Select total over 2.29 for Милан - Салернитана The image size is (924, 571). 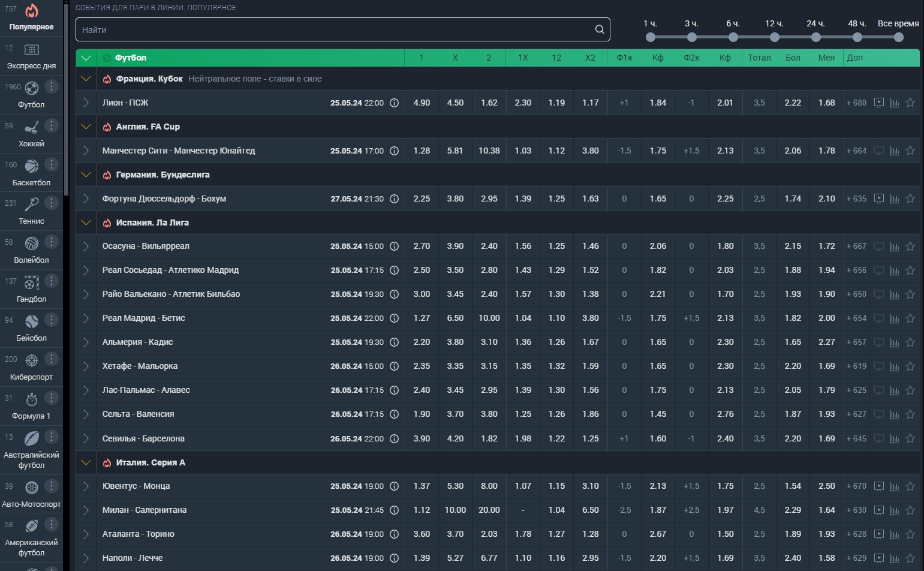(x=793, y=510)
